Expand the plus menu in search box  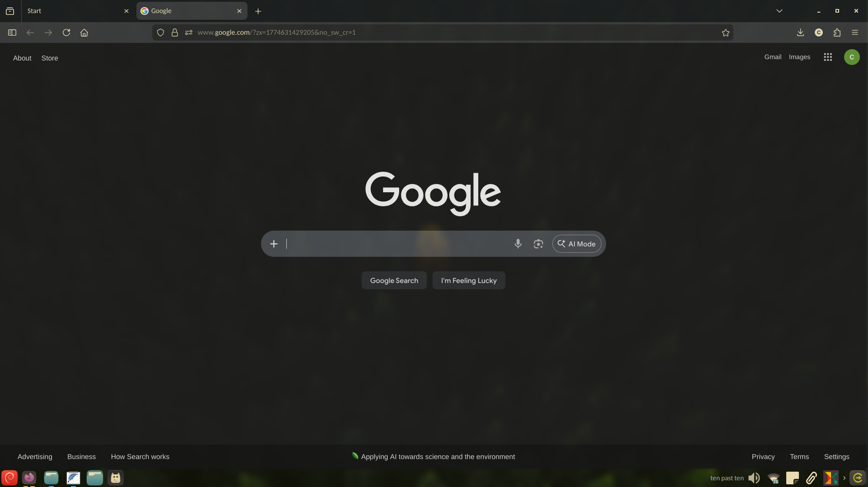pos(274,244)
